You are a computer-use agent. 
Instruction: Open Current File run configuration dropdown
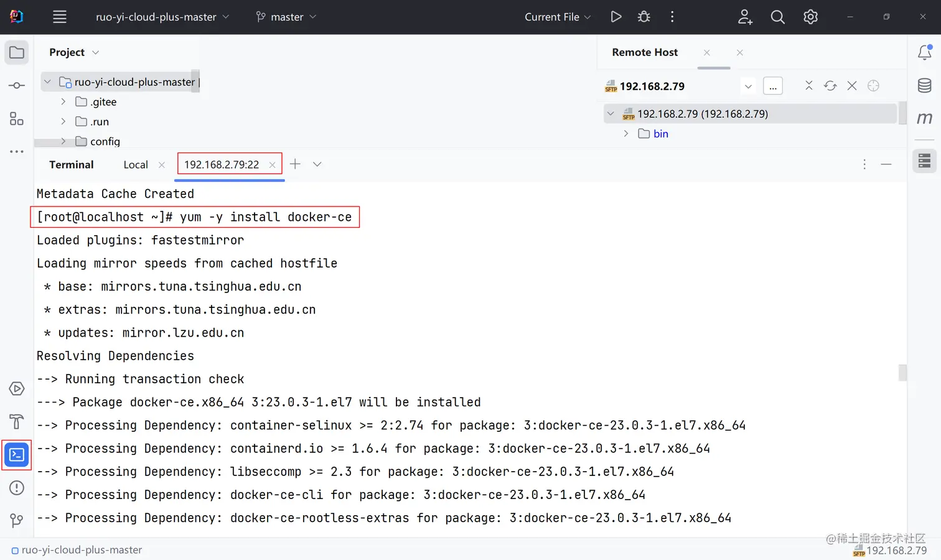[558, 17]
